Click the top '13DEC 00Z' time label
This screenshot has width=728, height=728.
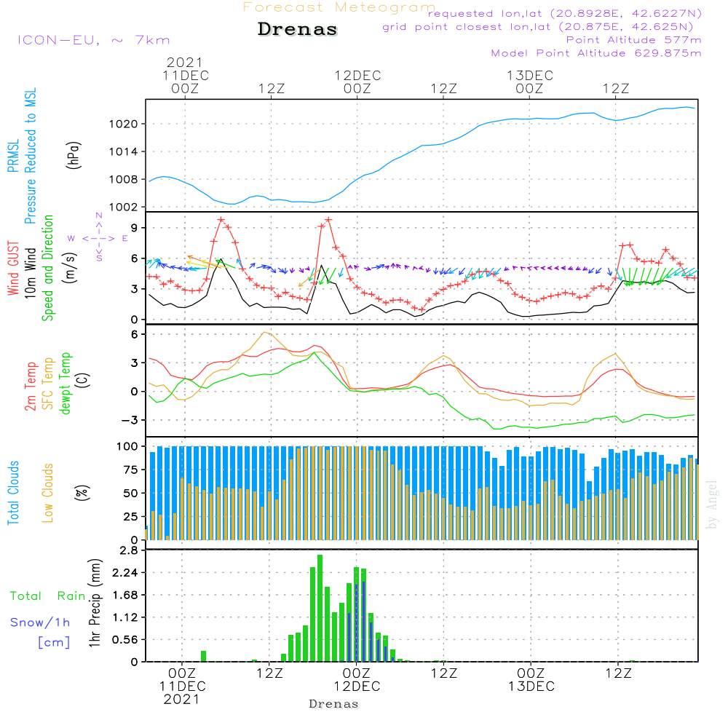(530, 82)
